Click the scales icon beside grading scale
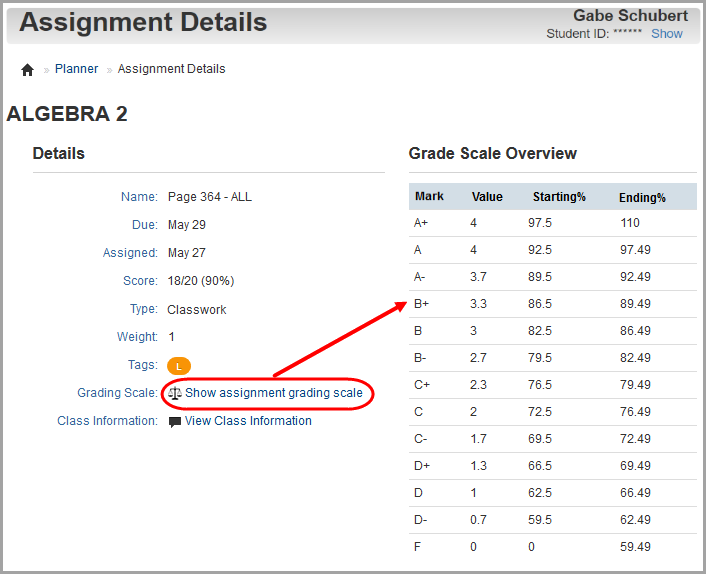This screenshot has width=706, height=574. pyautogui.click(x=175, y=393)
